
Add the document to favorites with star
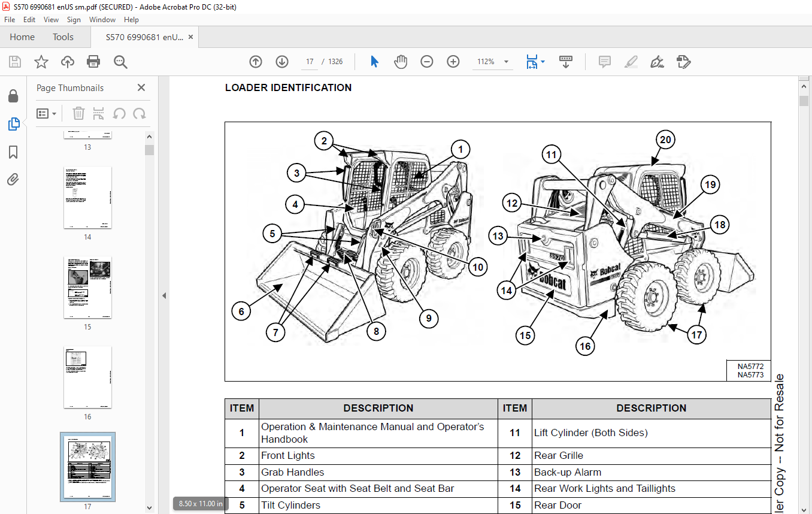[41, 62]
